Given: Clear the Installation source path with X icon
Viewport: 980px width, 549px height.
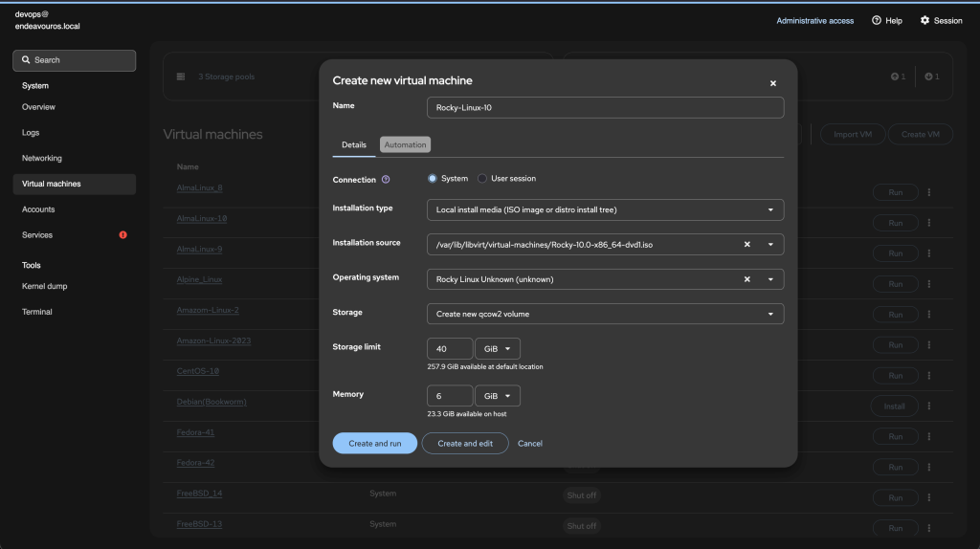Looking at the screenshot, I should pos(746,245).
